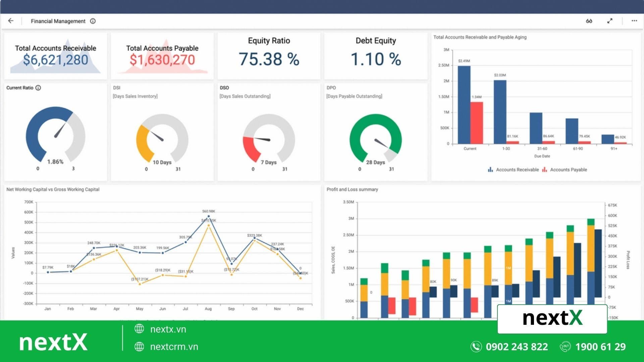Click the Total Accounts Receivable card

pos(56,56)
